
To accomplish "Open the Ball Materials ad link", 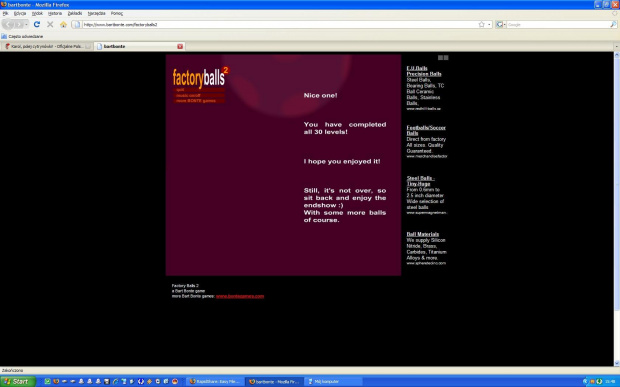I will 423,234.
